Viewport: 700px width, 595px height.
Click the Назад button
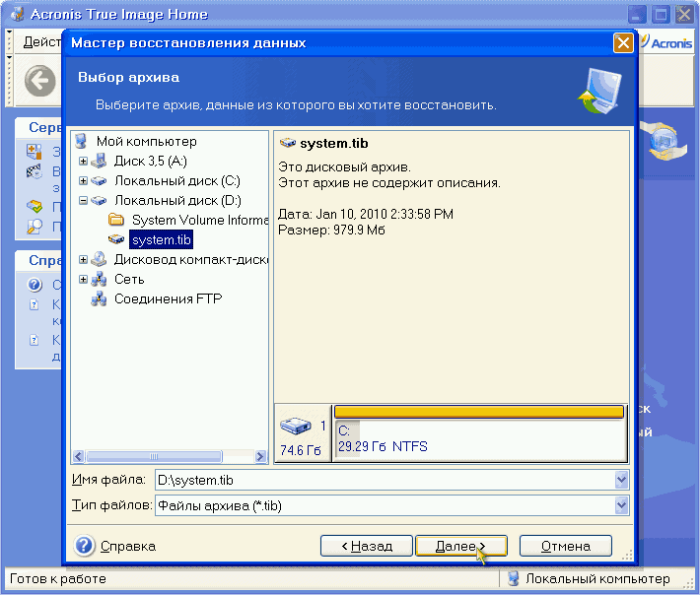click(367, 546)
